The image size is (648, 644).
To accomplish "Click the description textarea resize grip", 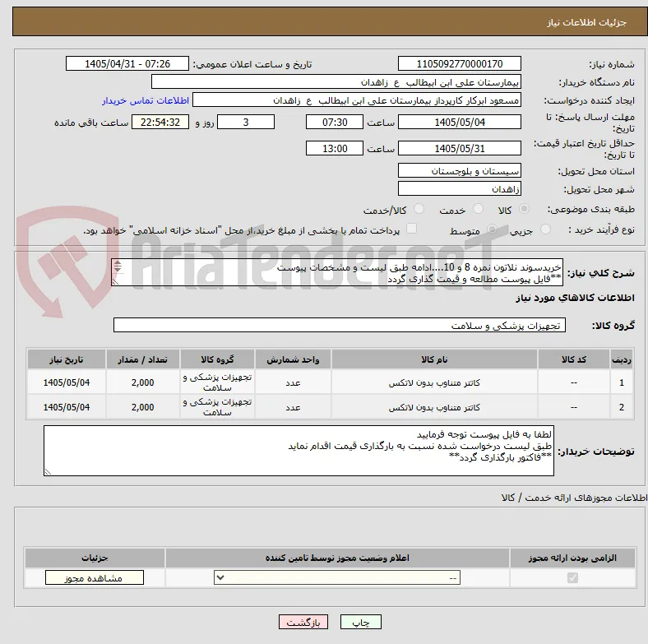I will 115,282.
